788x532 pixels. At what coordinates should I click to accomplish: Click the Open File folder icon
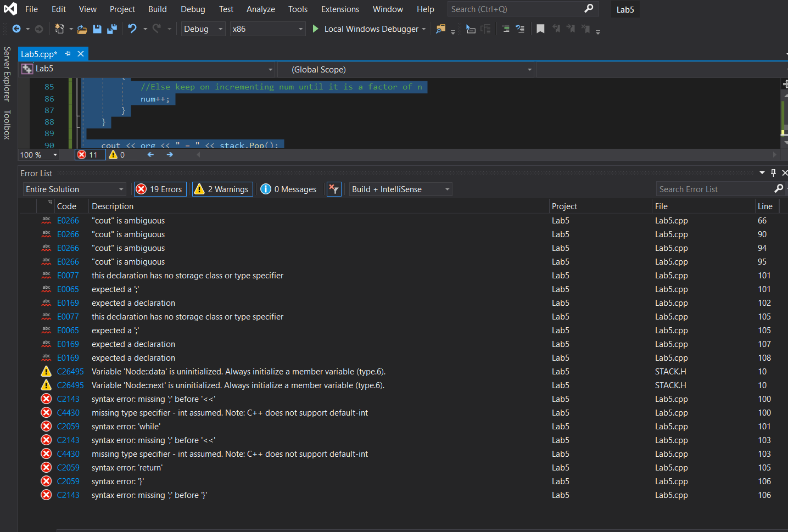click(82, 29)
